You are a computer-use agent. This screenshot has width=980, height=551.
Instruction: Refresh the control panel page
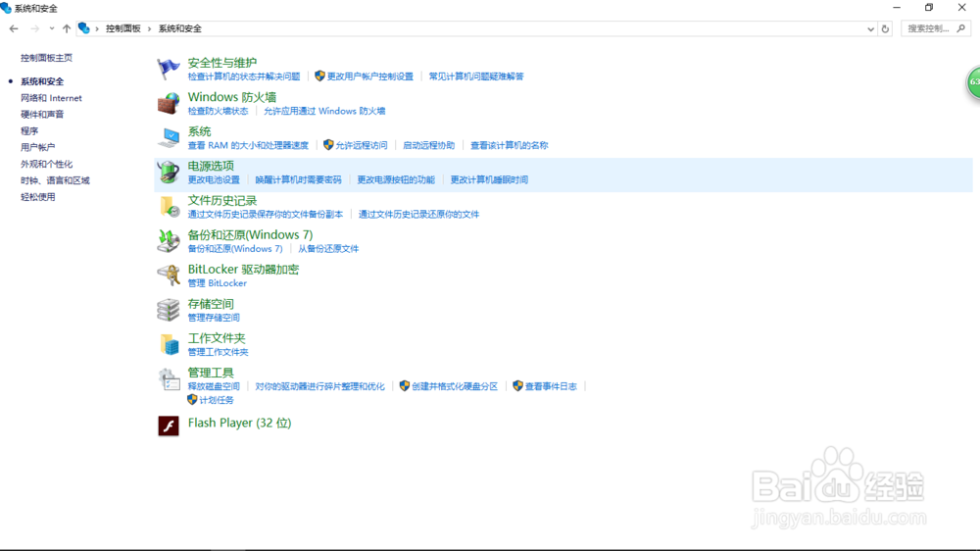click(x=885, y=28)
